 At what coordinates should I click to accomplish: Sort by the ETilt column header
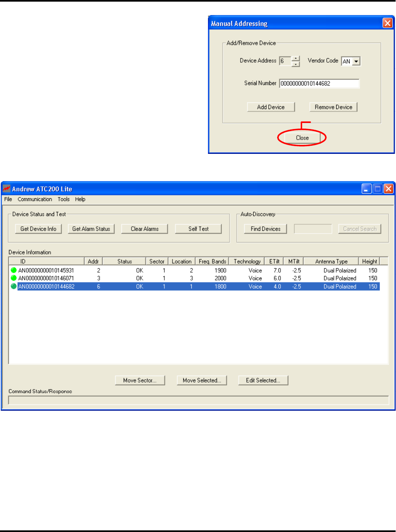[274, 261]
